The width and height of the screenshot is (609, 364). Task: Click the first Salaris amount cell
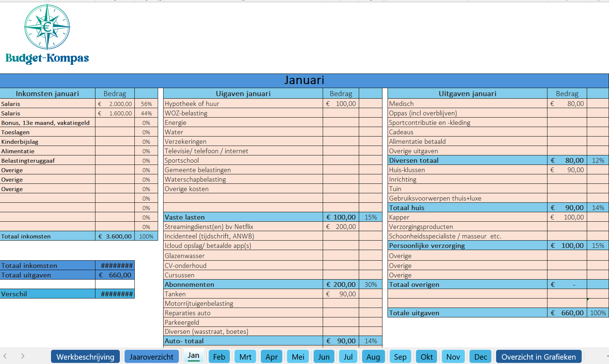115,104
